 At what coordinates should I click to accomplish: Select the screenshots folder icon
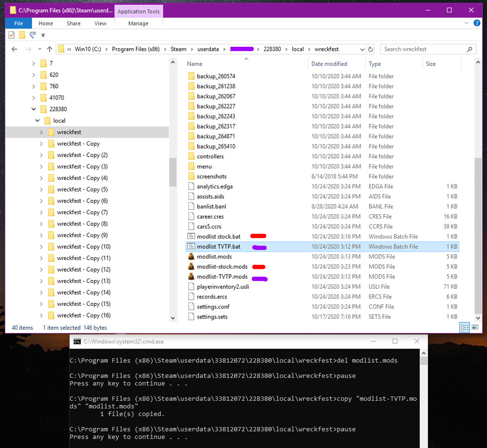point(191,176)
